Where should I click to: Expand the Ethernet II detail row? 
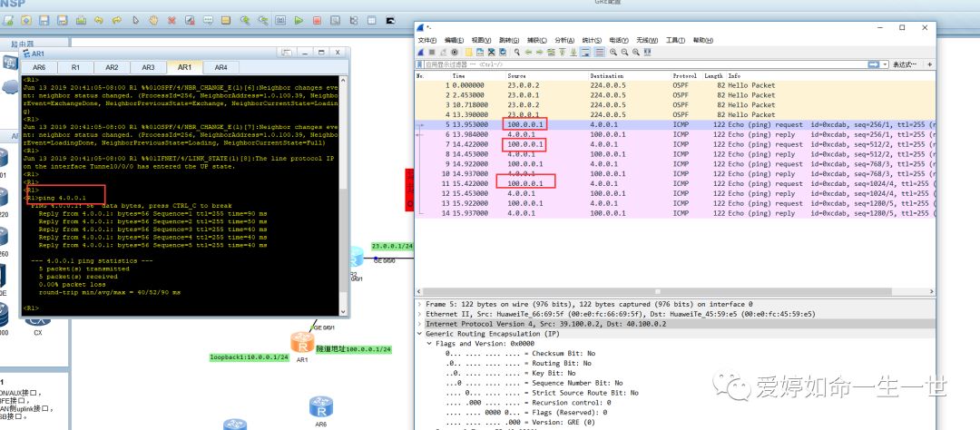coord(419,314)
